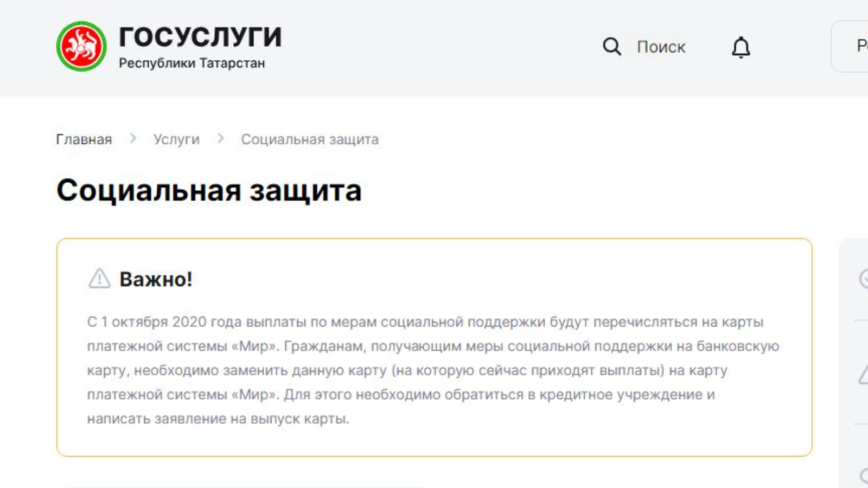Open the Услуги breadcrumb link
The width and height of the screenshot is (868, 488).
[x=176, y=139]
